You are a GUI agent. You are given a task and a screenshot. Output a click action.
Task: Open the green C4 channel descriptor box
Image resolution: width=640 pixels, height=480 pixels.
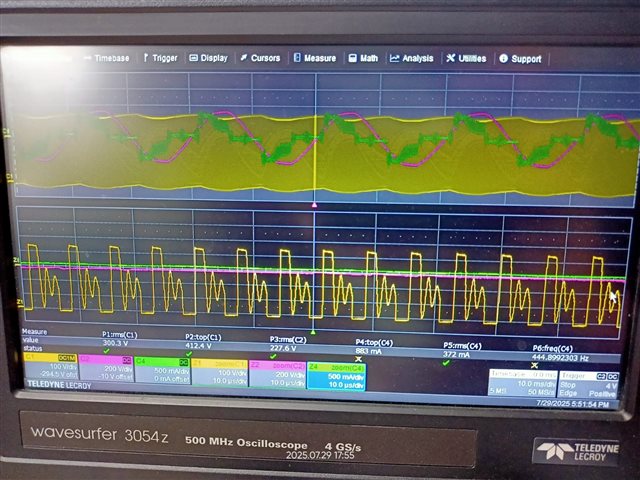tap(162, 370)
